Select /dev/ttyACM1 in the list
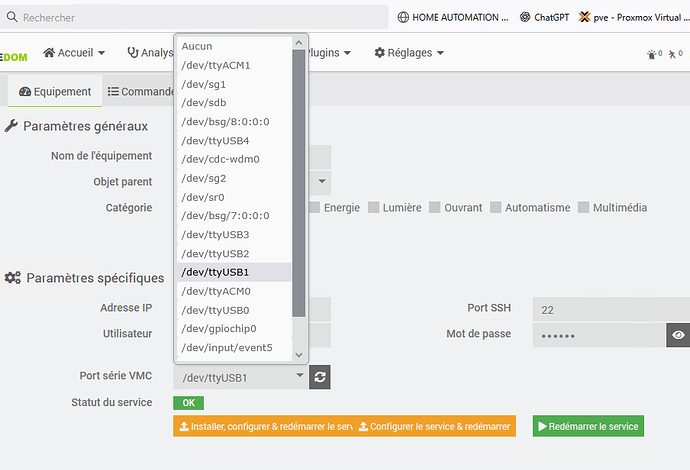This screenshot has height=470, width=690. pos(234,65)
